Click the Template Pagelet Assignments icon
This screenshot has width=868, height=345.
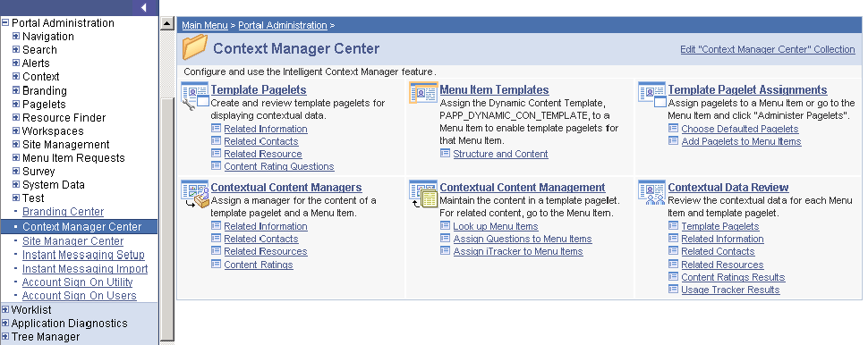(x=652, y=95)
